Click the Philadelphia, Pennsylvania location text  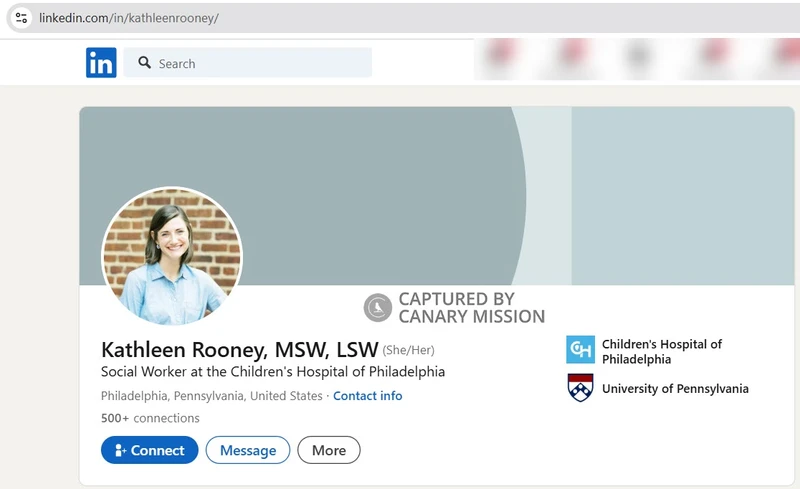(212, 396)
